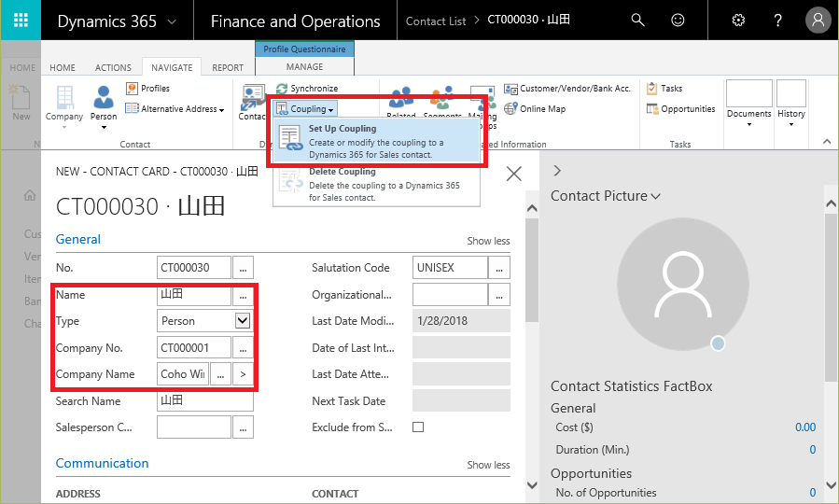Click lookup button for Organizational field

pos(499,295)
